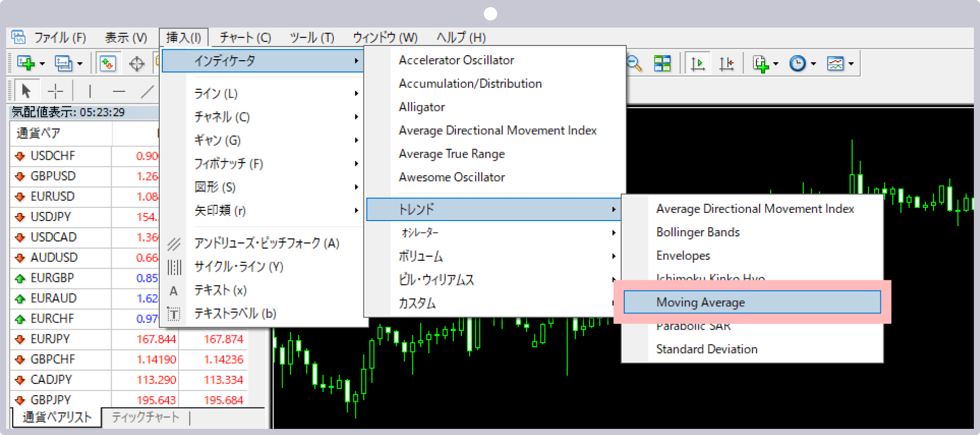Click the green up arrow beside EURGBP
This screenshot has width=980, height=435.
click(x=20, y=279)
